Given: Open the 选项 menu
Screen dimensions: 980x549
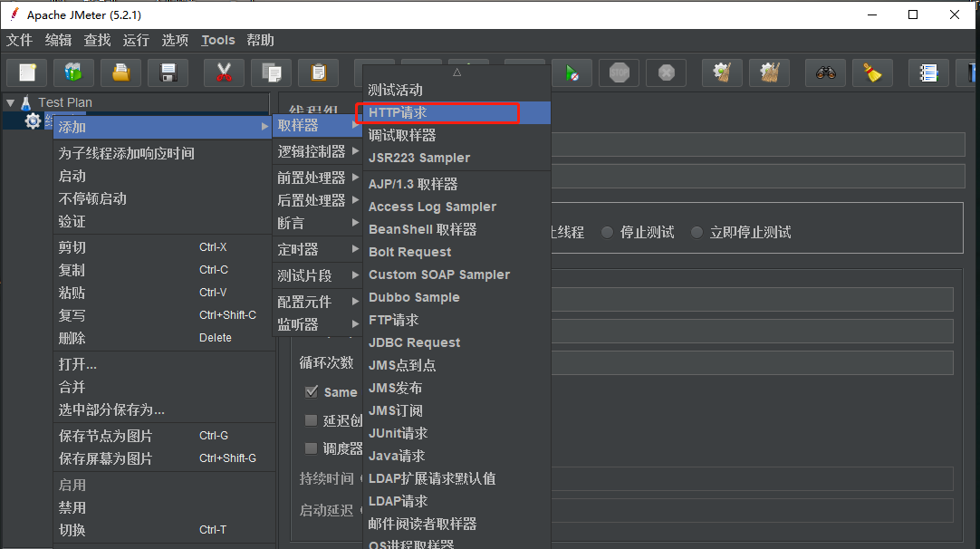Looking at the screenshot, I should click(x=175, y=40).
